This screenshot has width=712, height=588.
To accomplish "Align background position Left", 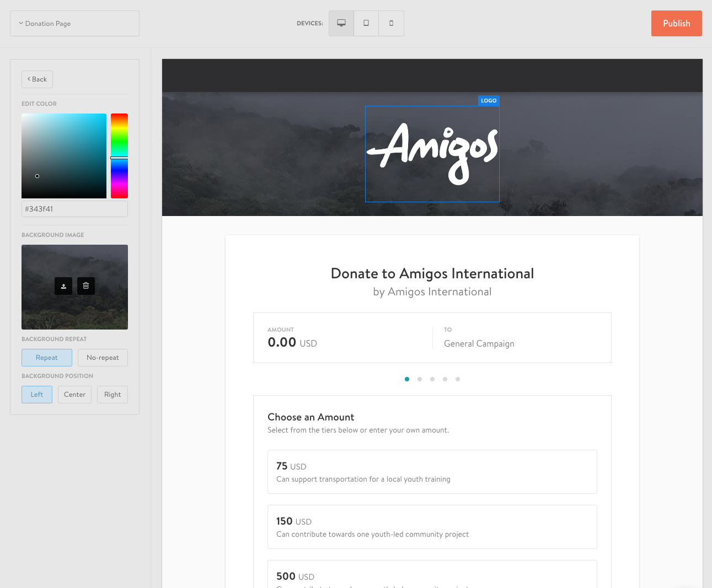I will [x=37, y=395].
